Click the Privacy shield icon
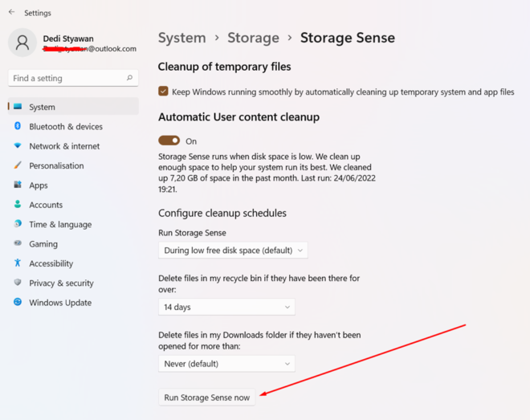The height and width of the screenshot is (420, 530). click(x=18, y=283)
